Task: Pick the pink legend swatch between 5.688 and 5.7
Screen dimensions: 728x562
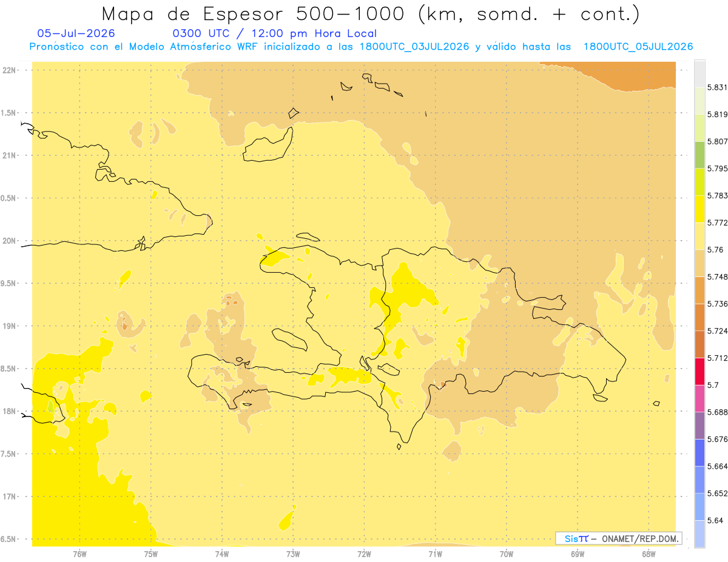Action: [x=699, y=398]
